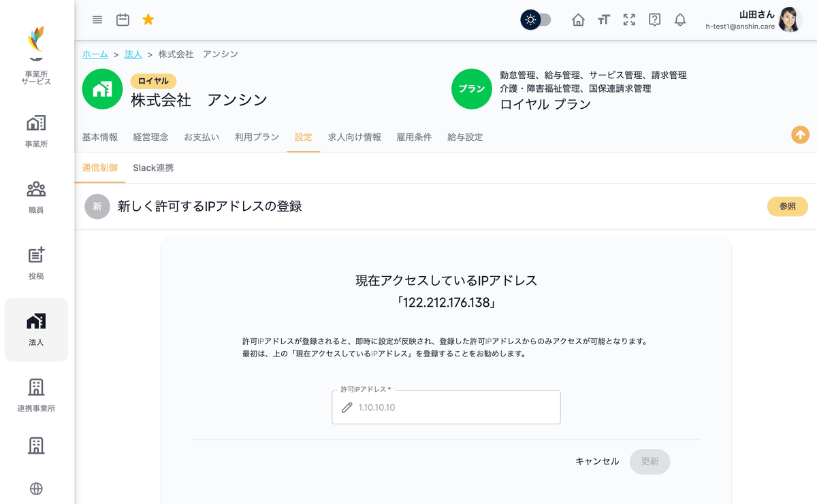Open the help question mark icon
This screenshot has height=504, width=817.
(x=654, y=20)
